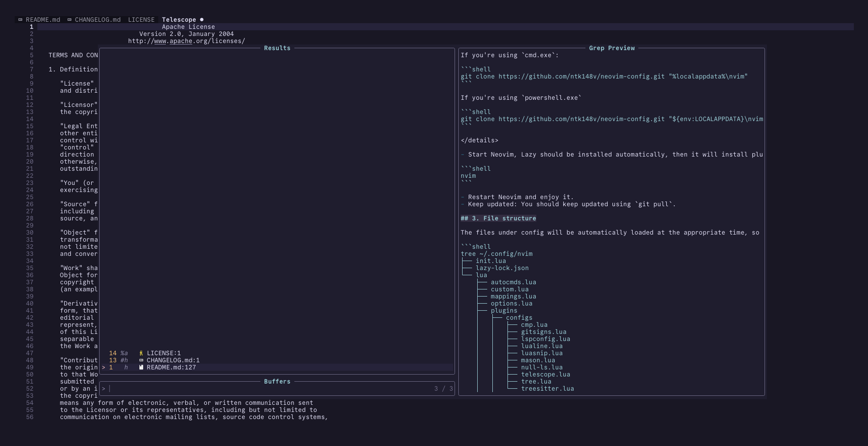
Task: Click the first github.com clone URL in preview
Action: pyautogui.click(x=581, y=77)
